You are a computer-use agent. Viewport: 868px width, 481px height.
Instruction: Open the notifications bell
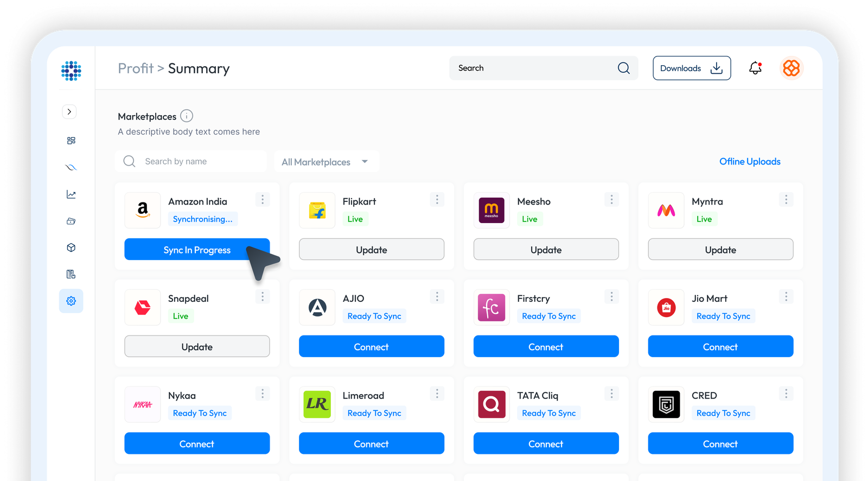coord(755,68)
